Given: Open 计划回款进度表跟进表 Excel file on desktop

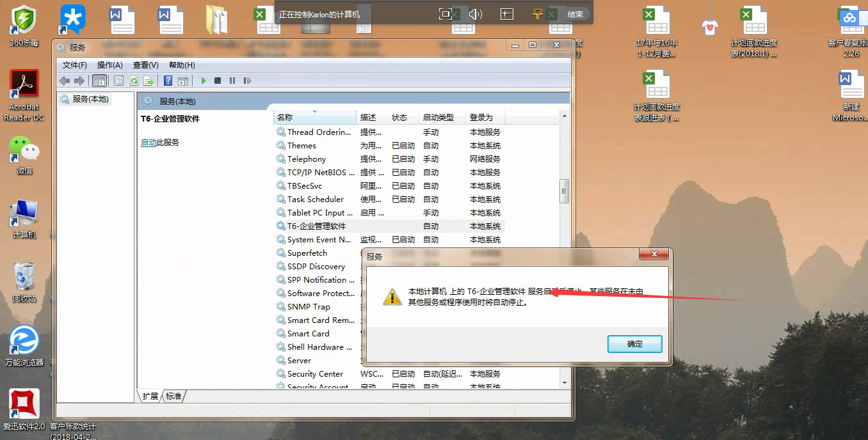Looking at the screenshot, I should tap(657, 96).
